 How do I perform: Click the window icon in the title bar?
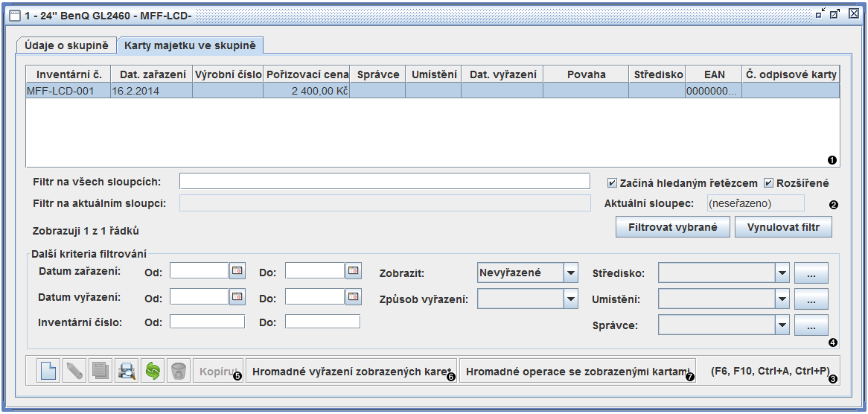(x=16, y=16)
